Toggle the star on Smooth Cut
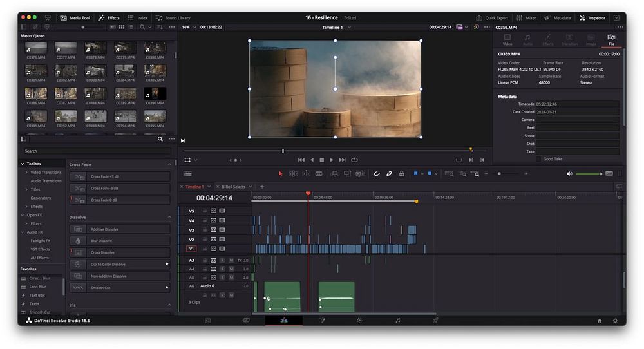 (167, 288)
